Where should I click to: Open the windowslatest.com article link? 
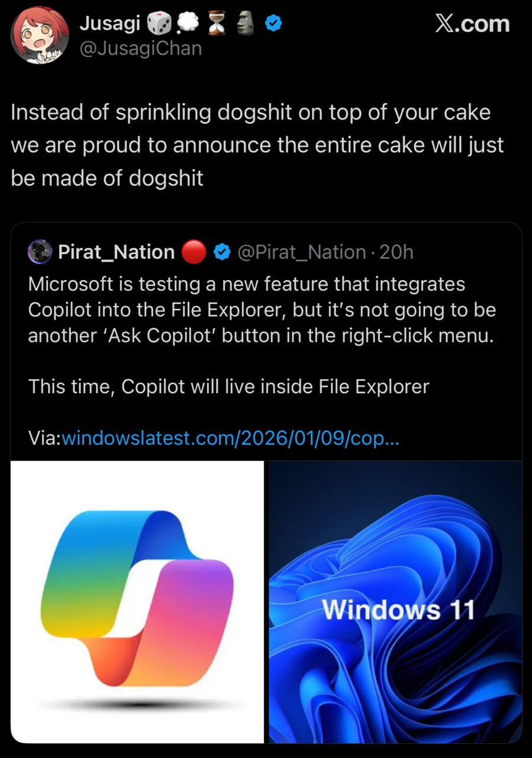click(230, 439)
